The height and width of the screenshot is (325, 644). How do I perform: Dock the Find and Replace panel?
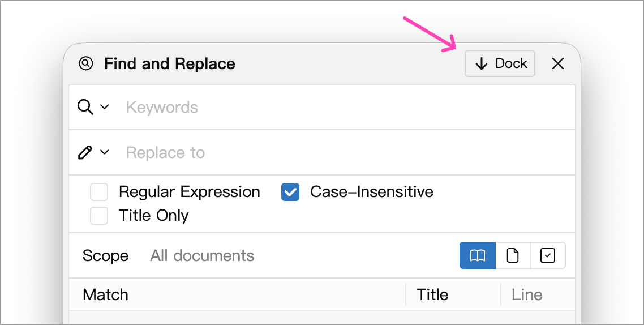point(500,63)
